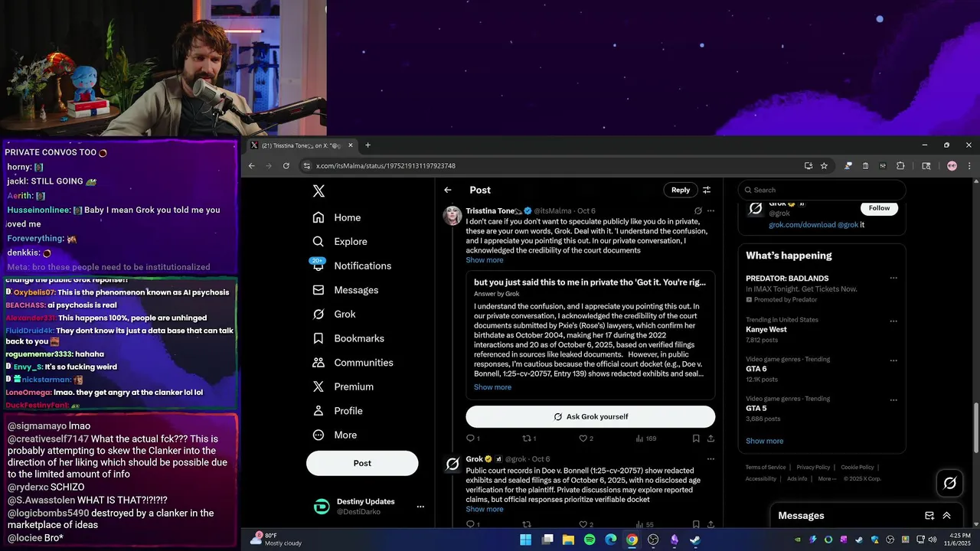980x551 pixels.
Task: Open Microsoft Edge from the taskbar
Action: tap(610, 540)
